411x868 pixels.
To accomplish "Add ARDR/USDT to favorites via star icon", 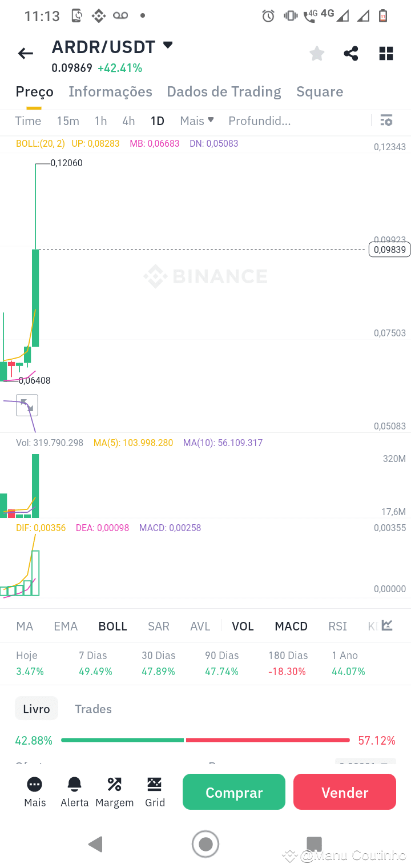I will [317, 53].
